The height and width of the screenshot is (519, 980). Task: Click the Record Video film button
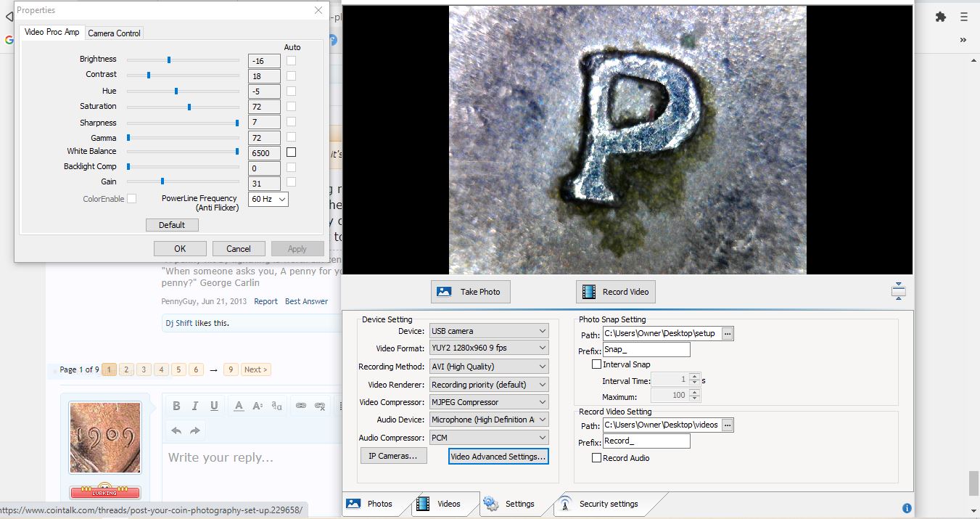coord(616,292)
